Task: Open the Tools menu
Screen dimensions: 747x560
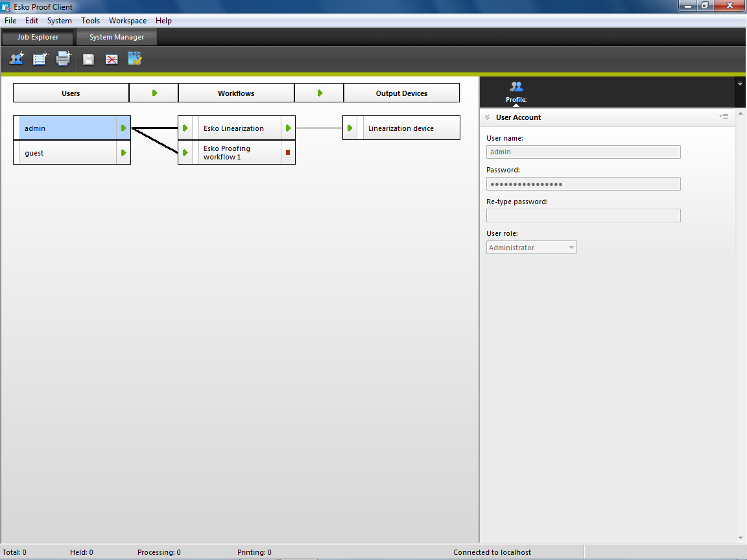Action: pos(91,21)
